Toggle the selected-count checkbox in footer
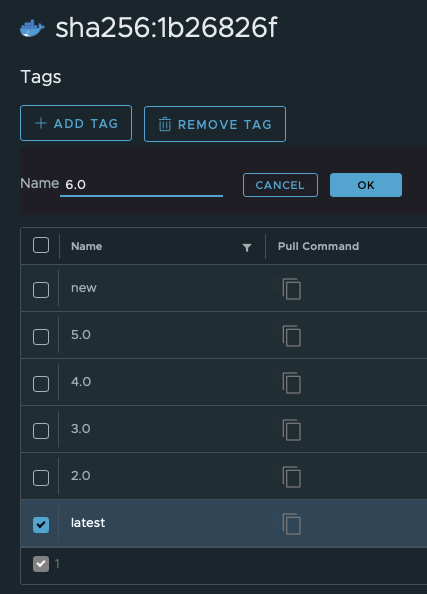The image size is (427, 594). pos(41,564)
